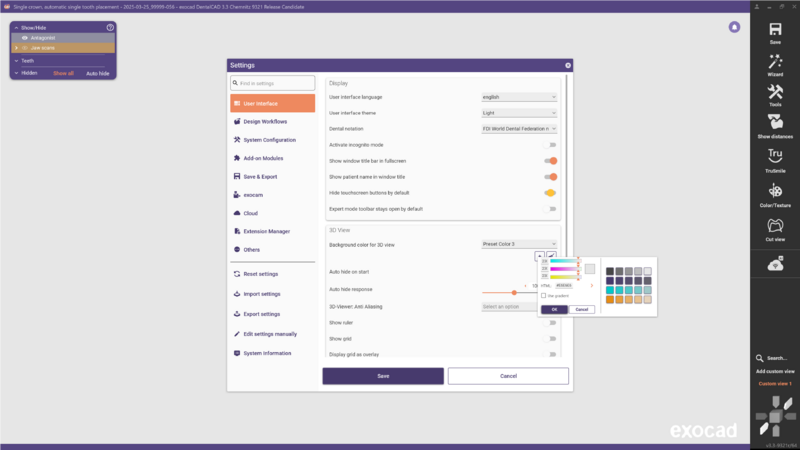Viewport: 800px width, 450px height.
Task: Click the eyedropper button under background color
Action: (551, 256)
